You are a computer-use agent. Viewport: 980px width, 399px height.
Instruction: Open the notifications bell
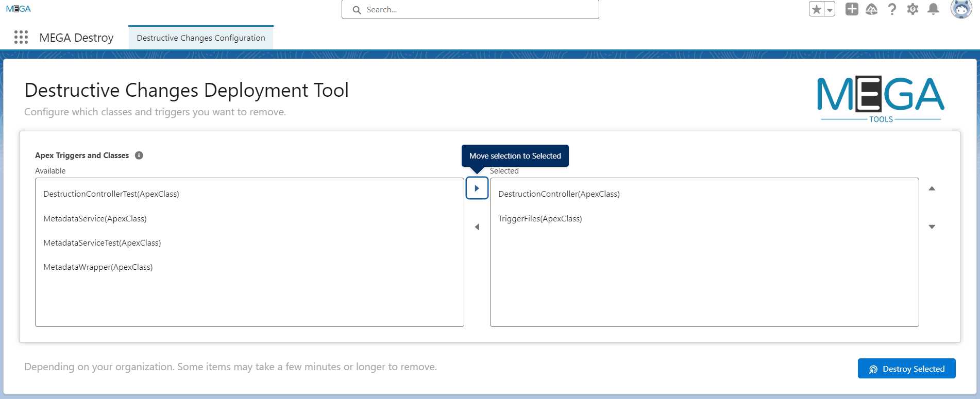pyautogui.click(x=933, y=9)
